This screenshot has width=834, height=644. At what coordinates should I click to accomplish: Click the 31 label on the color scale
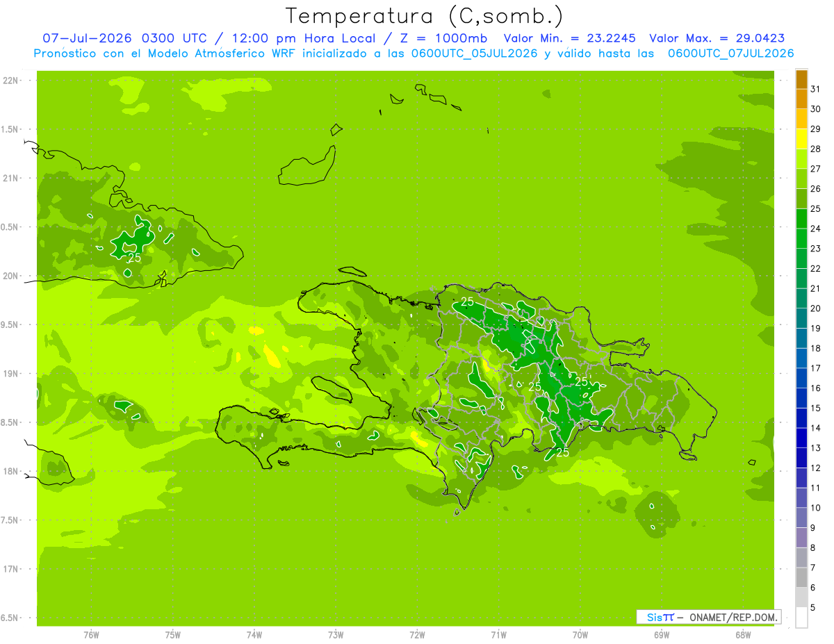coord(816,89)
